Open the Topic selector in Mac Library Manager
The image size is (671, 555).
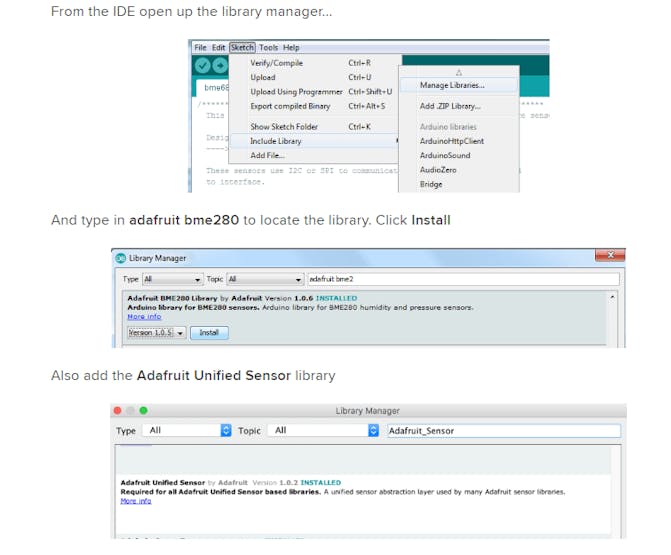(324, 430)
